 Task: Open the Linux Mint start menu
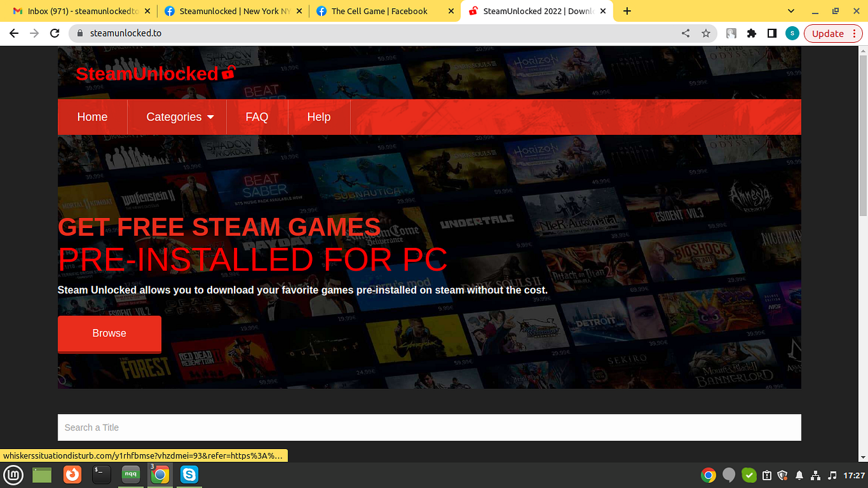pyautogui.click(x=13, y=475)
